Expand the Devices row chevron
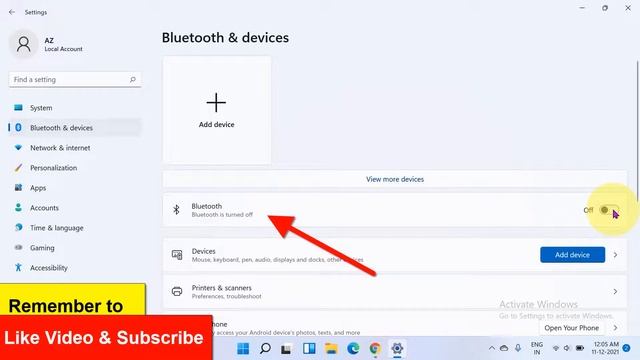This screenshot has height=360, width=640. point(615,255)
